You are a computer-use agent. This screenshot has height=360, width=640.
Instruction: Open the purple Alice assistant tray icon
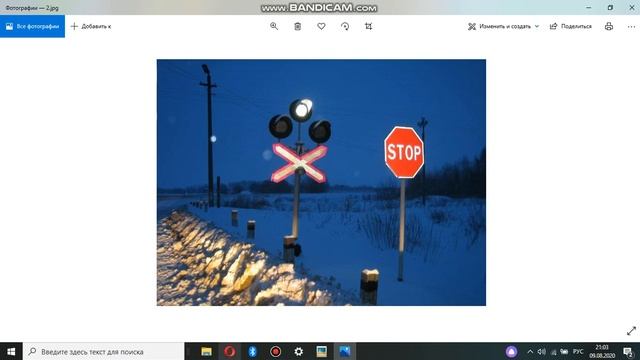click(x=511, y=351)
